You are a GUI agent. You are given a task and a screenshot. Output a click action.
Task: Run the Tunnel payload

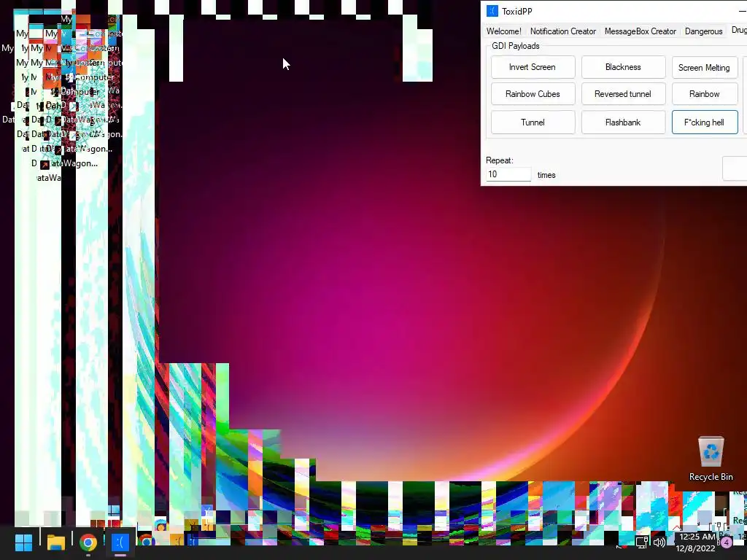coord(533,122)
